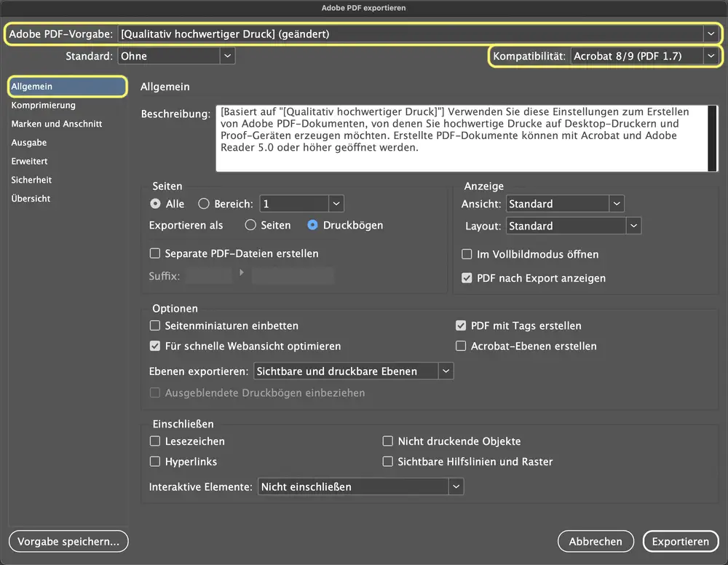Viewport: 728px width, 565px height.
Task: Uncheck Für schnelle Webansicht optimieren
Action: click(155, 346)
